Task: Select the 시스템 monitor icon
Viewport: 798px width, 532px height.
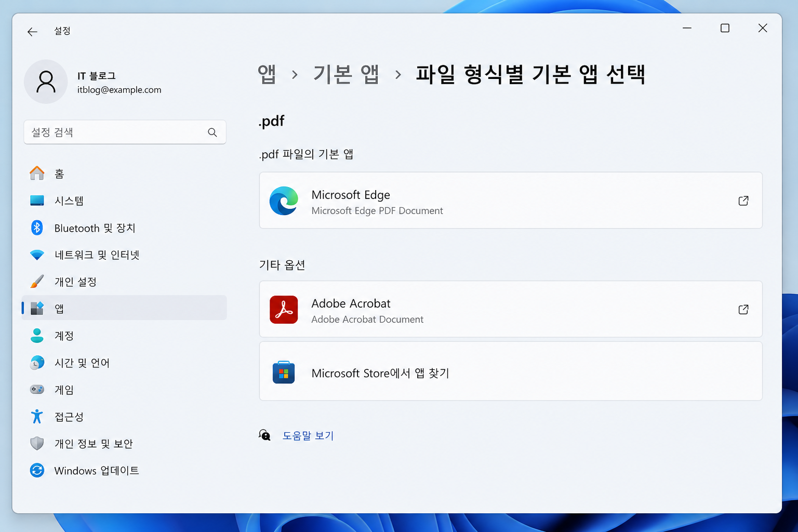Action: tap(37, 201)
